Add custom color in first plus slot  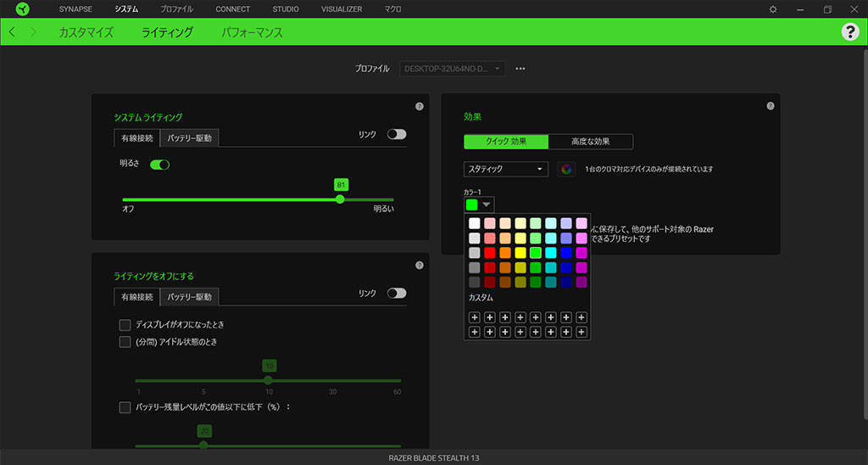click(475, 317)
